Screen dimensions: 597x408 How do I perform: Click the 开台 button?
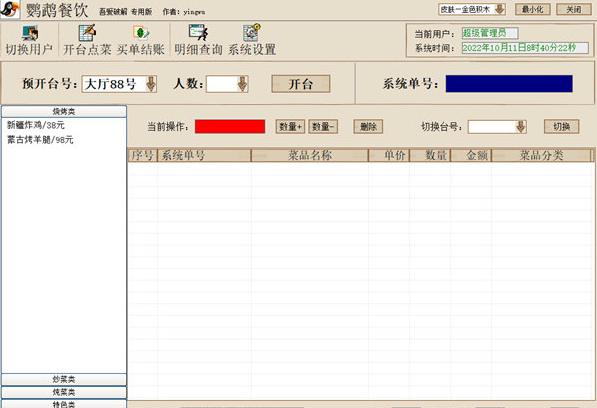[301, 84]
